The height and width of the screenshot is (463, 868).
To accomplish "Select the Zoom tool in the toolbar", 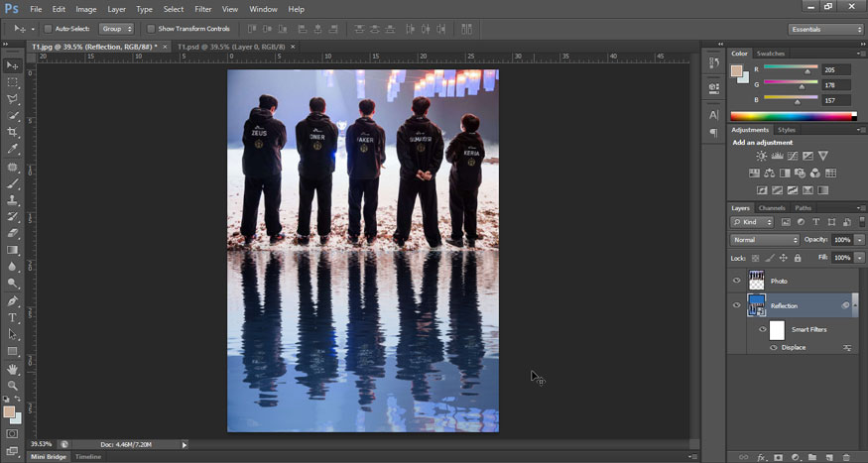I will click(13, 386).
